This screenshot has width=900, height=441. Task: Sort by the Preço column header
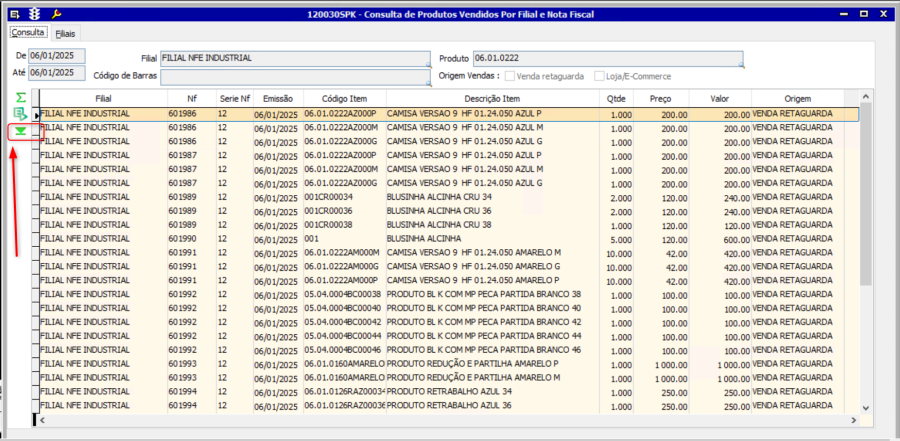coord(661,99)
